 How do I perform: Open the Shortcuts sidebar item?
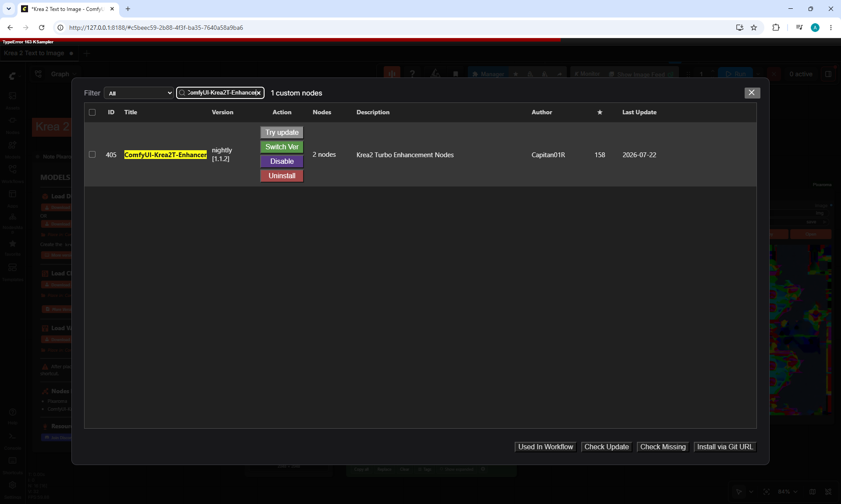coord(13,465)
